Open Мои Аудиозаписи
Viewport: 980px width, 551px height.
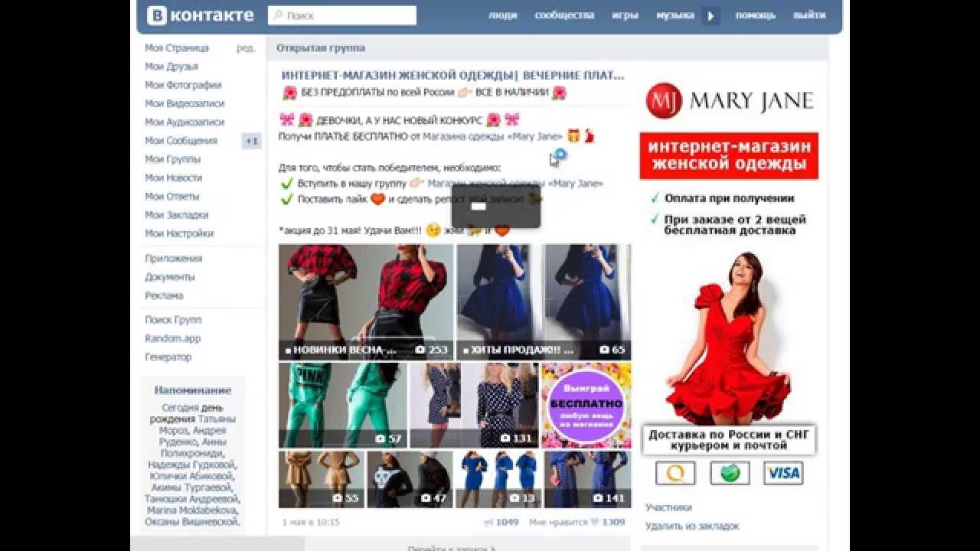tap(185, 122)
